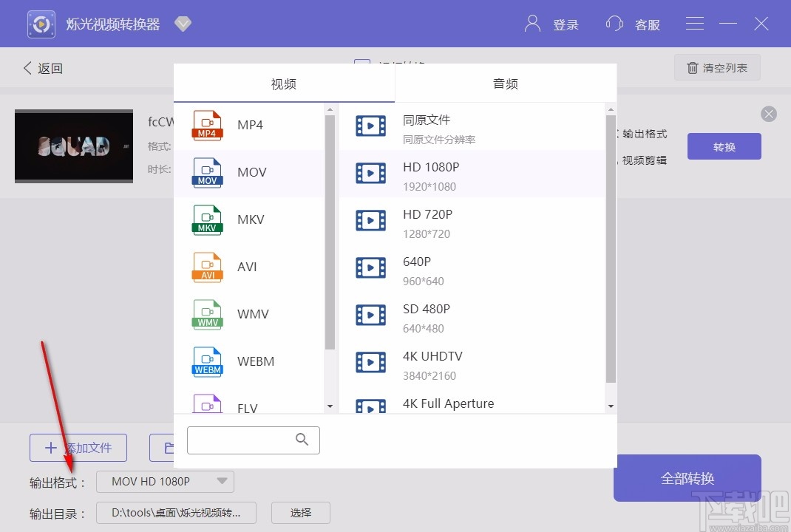Click the FLV format icon
This screenshot has width=791, height=532.
coord(206,404)
